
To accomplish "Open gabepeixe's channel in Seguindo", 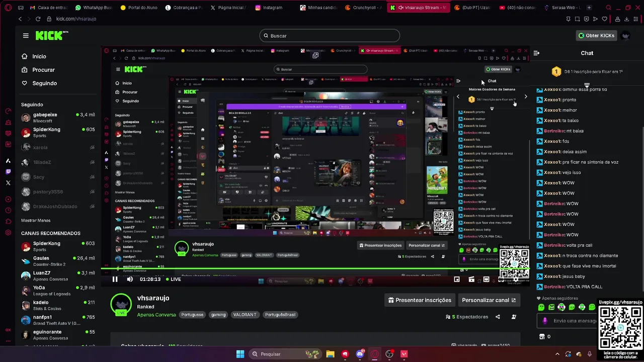I will (58, 118).
